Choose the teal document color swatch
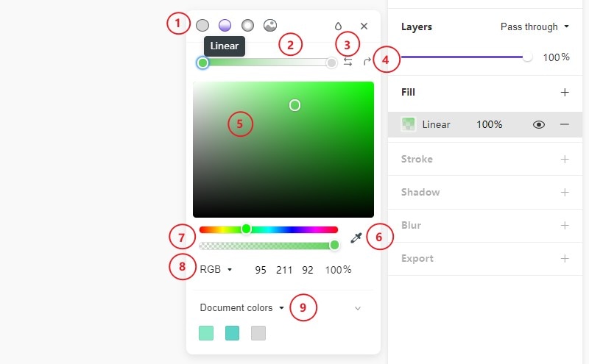The width and height of the screenshot is (589, 364). point(233,333)
